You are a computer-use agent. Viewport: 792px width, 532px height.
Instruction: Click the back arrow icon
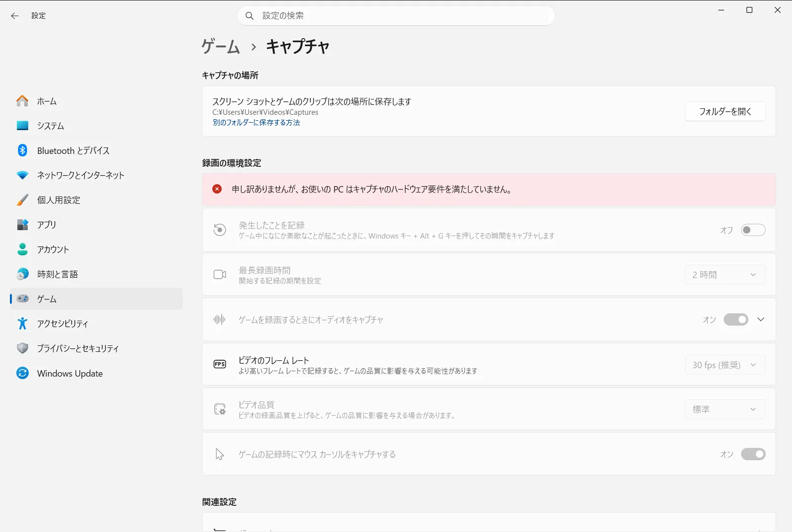click(15, 16)
